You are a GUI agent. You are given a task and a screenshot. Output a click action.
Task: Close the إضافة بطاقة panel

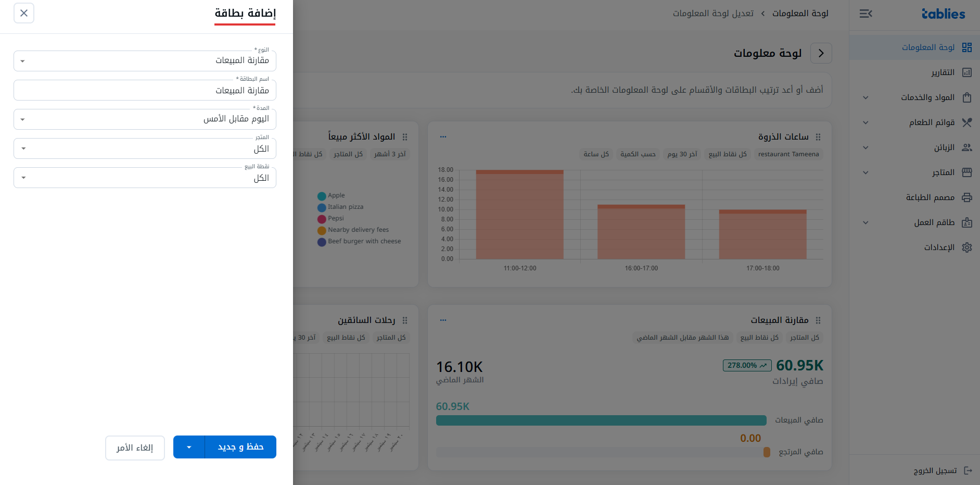tap(24, 13)
